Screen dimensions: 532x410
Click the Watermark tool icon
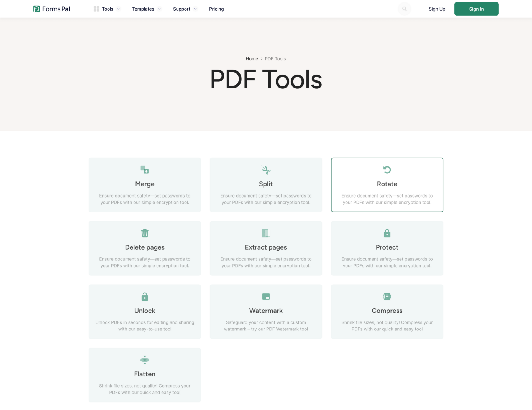[266, 296]
